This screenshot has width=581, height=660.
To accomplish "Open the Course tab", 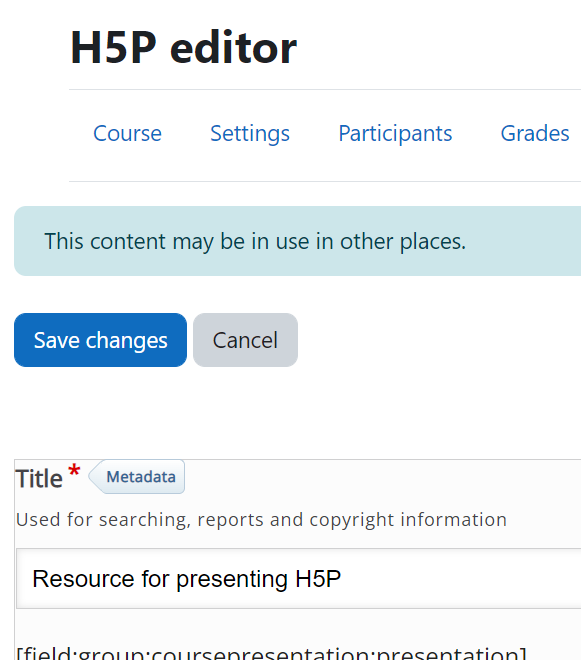I will (127, 134).
